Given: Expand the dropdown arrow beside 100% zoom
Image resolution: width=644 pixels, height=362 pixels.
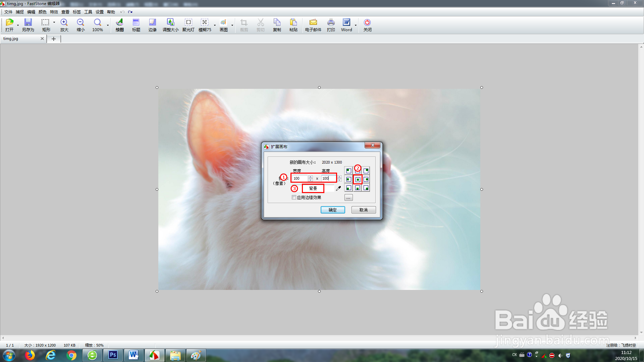Looking at the screenshot, I should 108,25.
